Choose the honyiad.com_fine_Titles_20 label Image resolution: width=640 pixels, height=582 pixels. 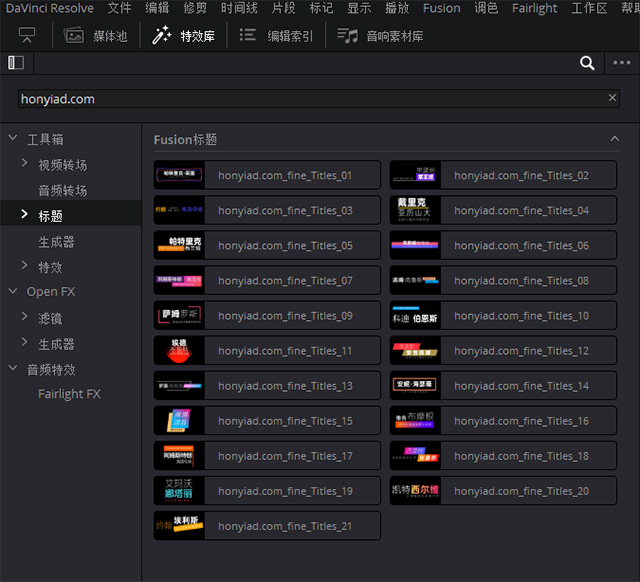522,491
